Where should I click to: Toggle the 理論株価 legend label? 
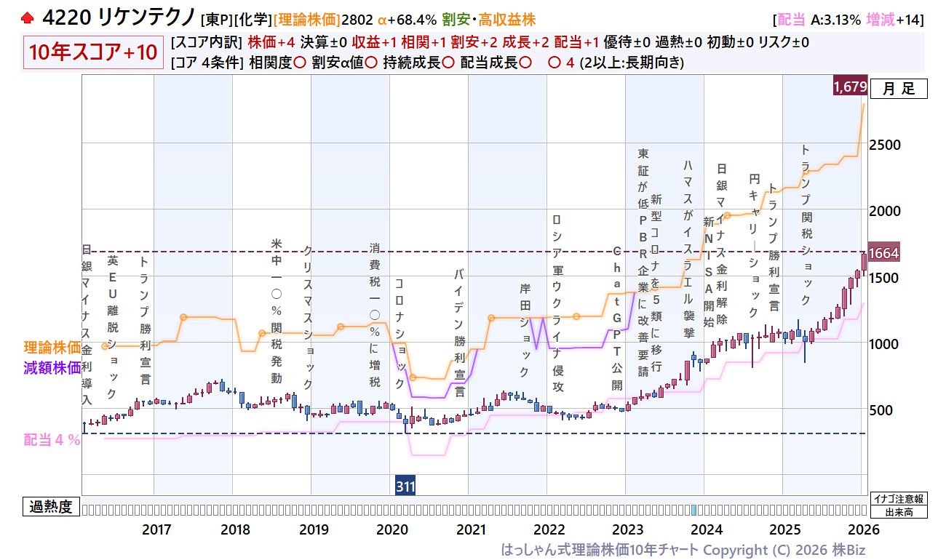coord(52,347)
